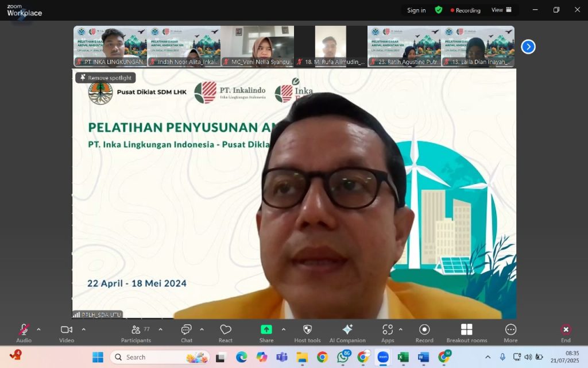Screen dimensions: 588x368
Task: Open Microsoft Copilot from taskbar
Action: click(x=261, y=357)
